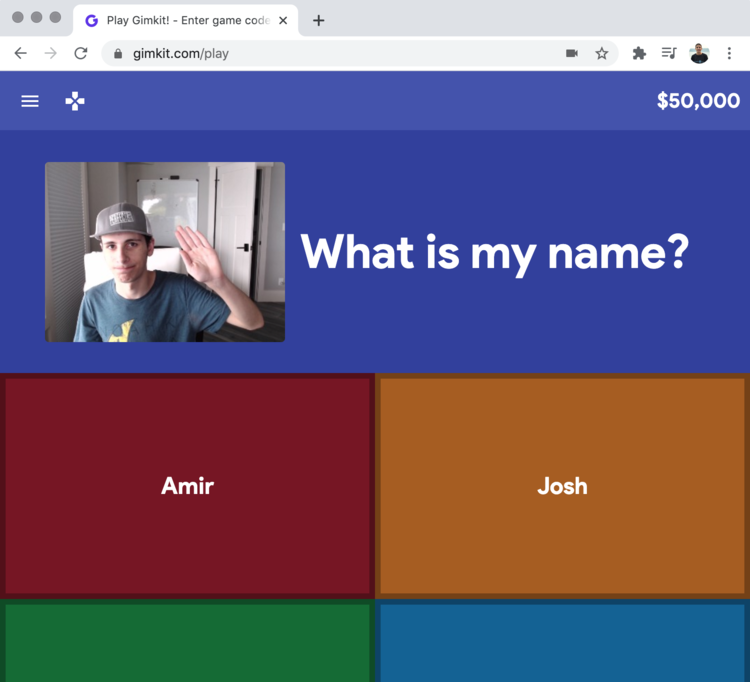Open Chrome three-dot menu
750x682 pixels.
tap(729, 53)
